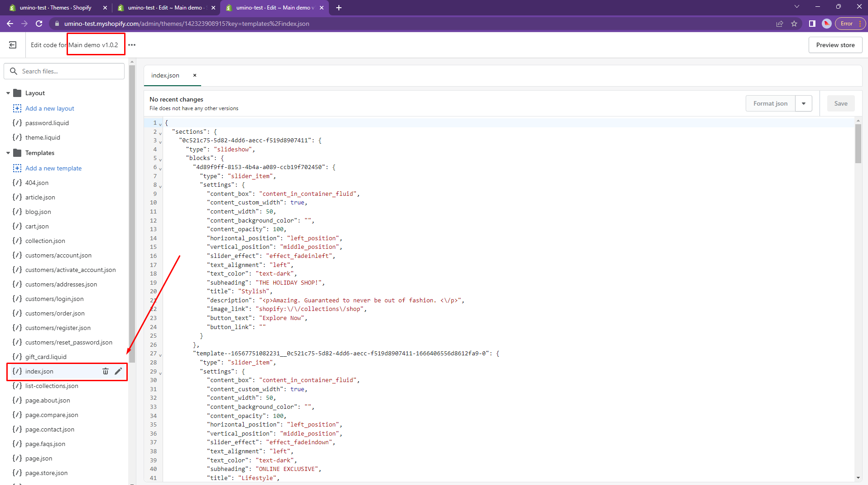The image size is (868, 485).
Task: Open the three-dot more actions menu
Action: click(132, 45)
